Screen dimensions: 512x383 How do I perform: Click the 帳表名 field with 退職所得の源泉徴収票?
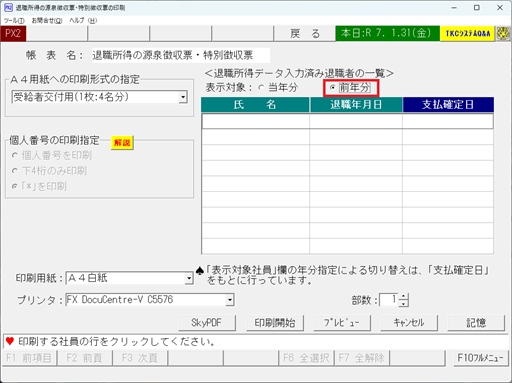coord(181,55)
